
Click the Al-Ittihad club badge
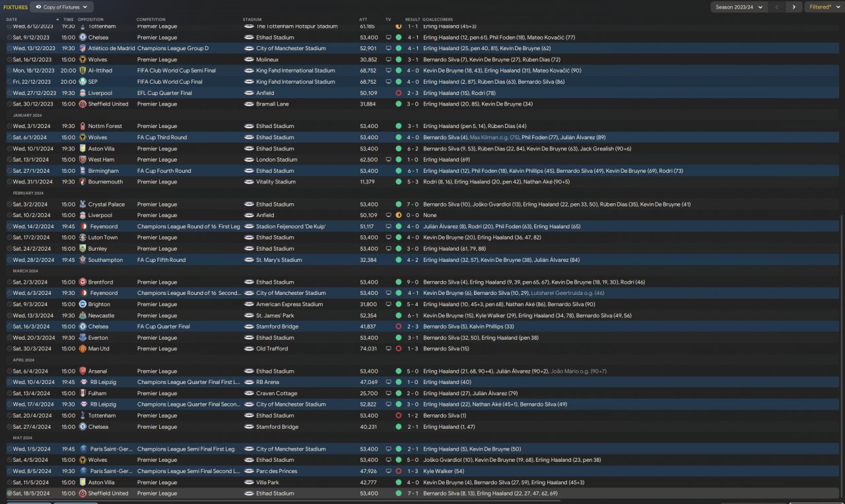[83, 71]
